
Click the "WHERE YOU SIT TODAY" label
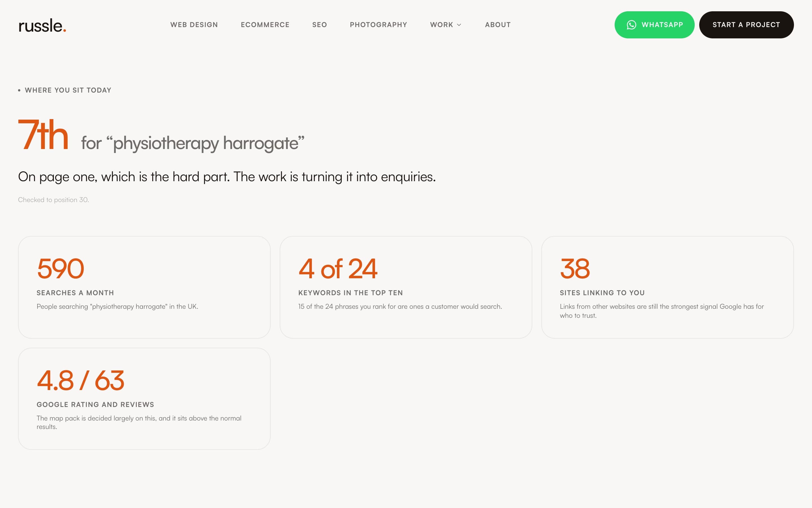(x=68, y=90)
